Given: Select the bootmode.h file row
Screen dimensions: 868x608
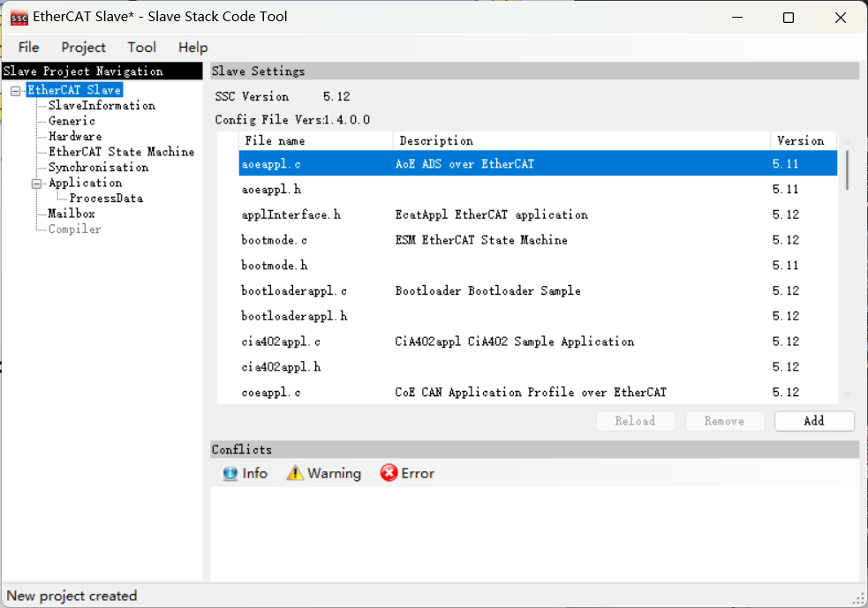Looking at the screenshot, I should tap(538, 266).
